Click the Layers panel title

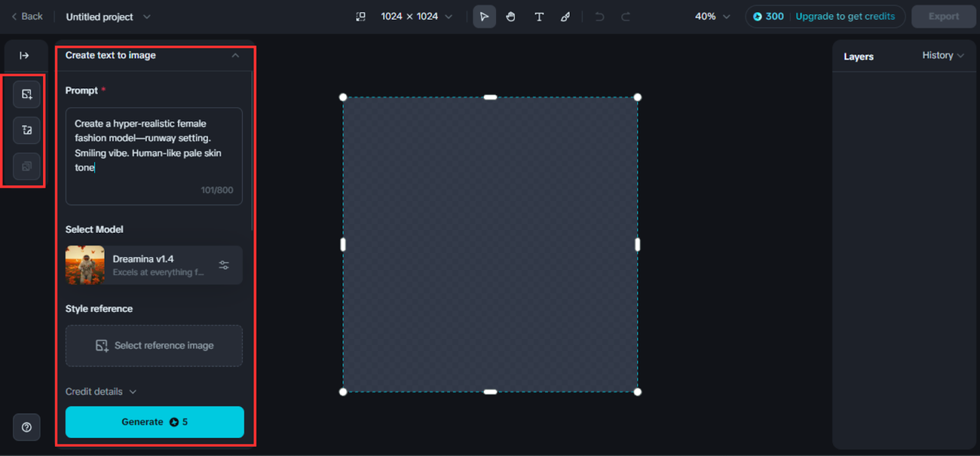coord(858,56)
